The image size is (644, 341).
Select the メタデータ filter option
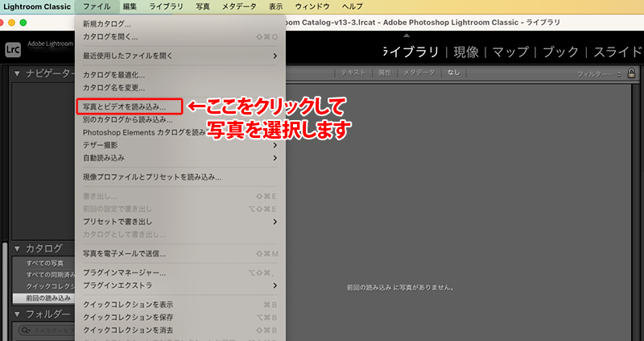click(x=419, y=73)
